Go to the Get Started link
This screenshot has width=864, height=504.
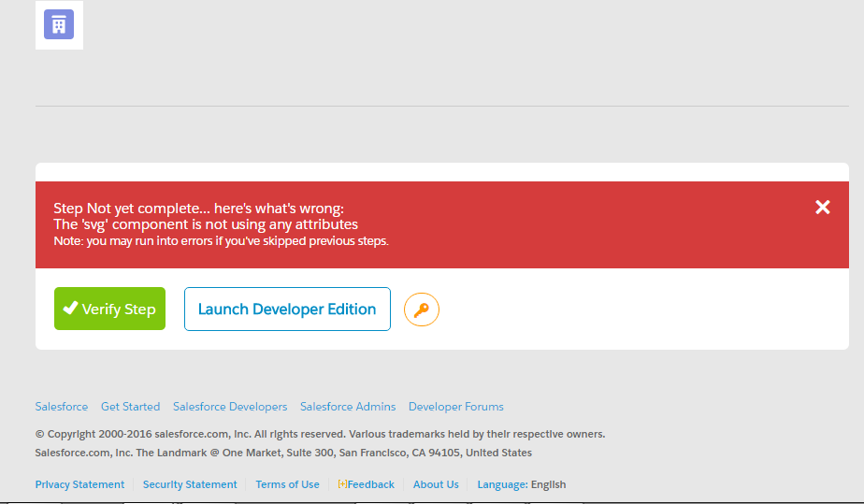coord(130,407)
